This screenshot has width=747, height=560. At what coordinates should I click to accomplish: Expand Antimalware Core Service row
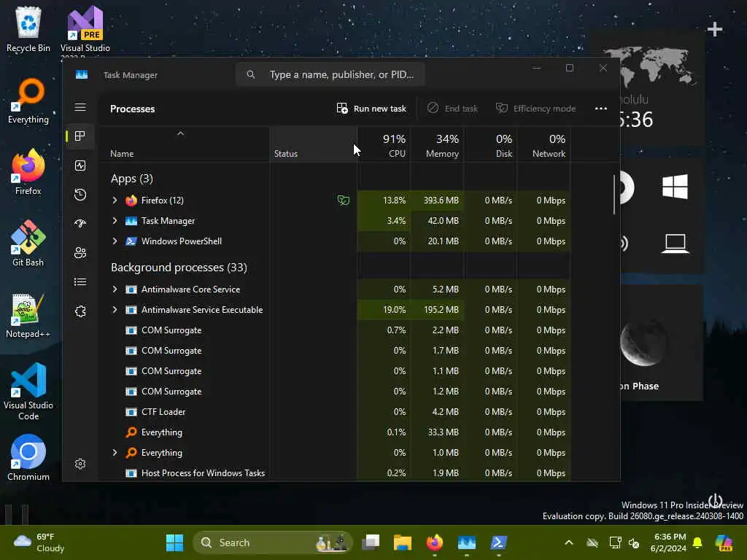coord(115,289)
